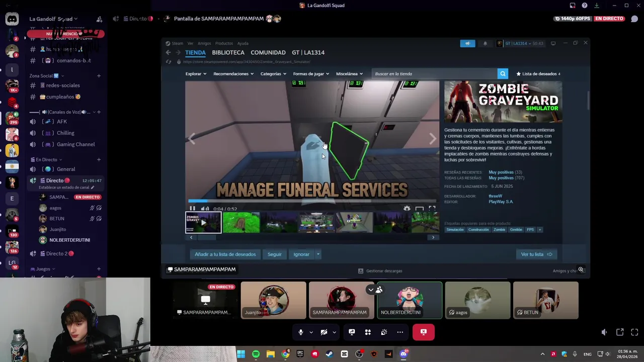Open the Recomendaciones dropdown in Steam
Viewport: 644px width, 362px height.
pos(233,74)
